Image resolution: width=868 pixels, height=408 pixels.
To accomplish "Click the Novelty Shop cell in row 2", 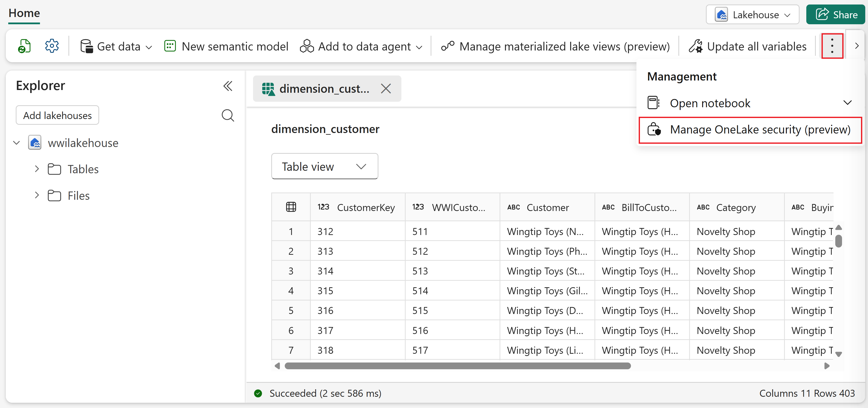I will pos(737,251).
